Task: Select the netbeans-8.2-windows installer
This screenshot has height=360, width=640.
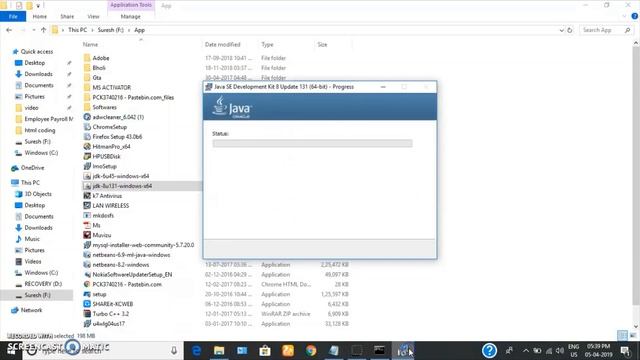Action: point(121,265)
